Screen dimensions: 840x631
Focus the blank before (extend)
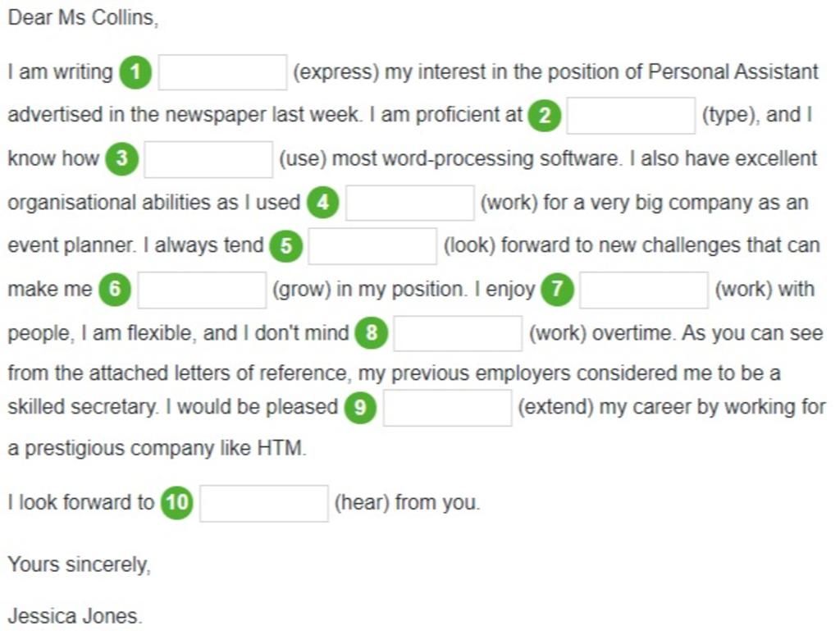pyautogui.click(x=447, y=408)
